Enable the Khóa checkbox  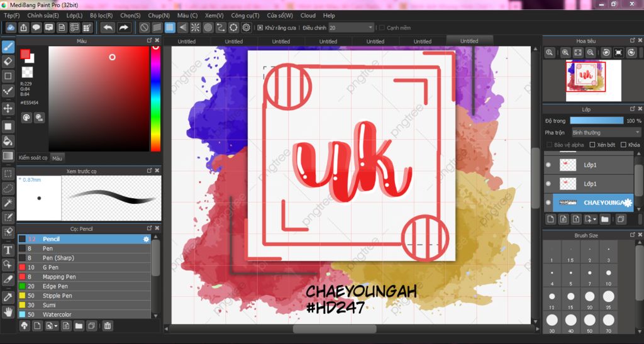[623, 145]
